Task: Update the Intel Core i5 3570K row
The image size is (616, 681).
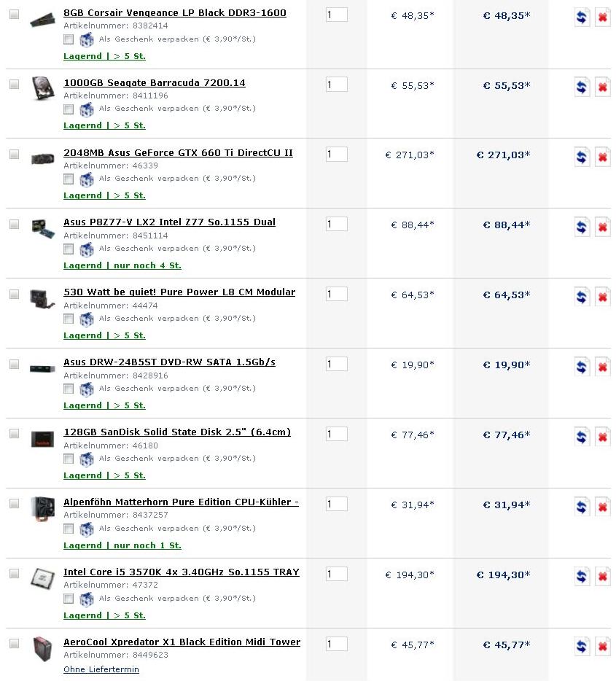Action: pos(582,577)
